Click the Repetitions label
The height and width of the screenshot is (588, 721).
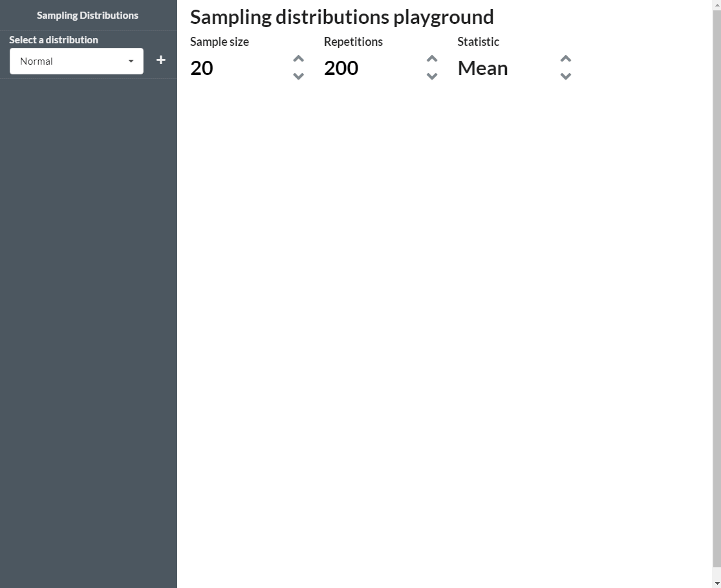pos(353,42)
